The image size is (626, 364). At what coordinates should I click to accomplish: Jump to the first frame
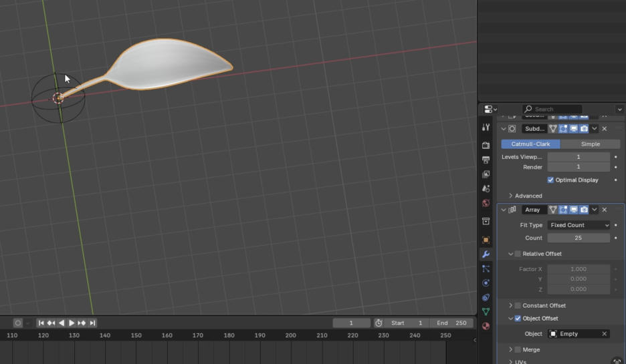(x=41, y=323)
